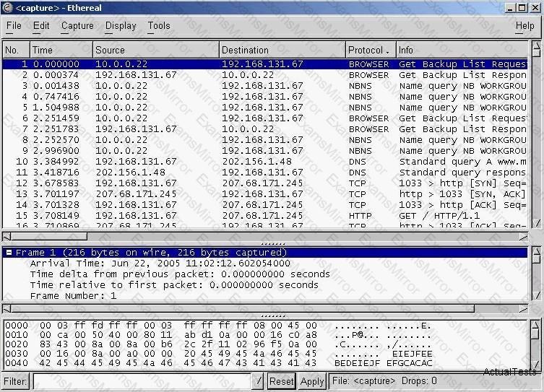Image resolution: width=544 pixels, height=392 pixels.
Task: Open the Help menu
Action: coord(524,26)
